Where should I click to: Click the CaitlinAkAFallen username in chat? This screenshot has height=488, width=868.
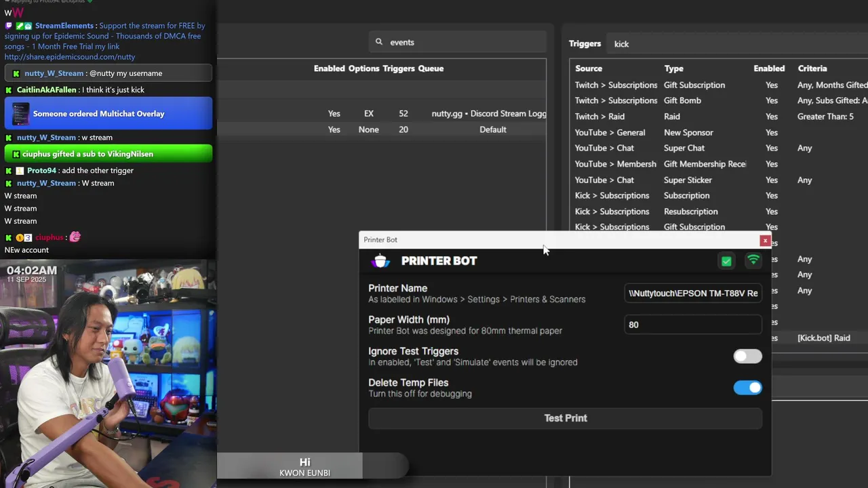(46, 90)
